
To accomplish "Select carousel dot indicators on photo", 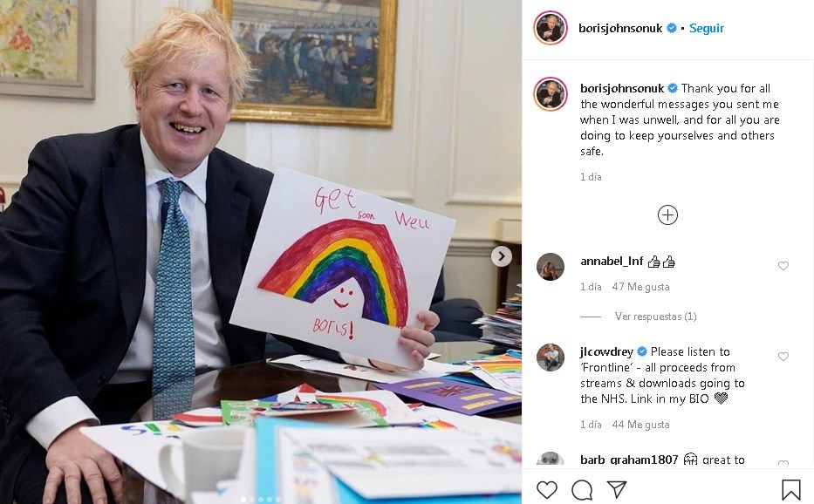I will (261, 500).
